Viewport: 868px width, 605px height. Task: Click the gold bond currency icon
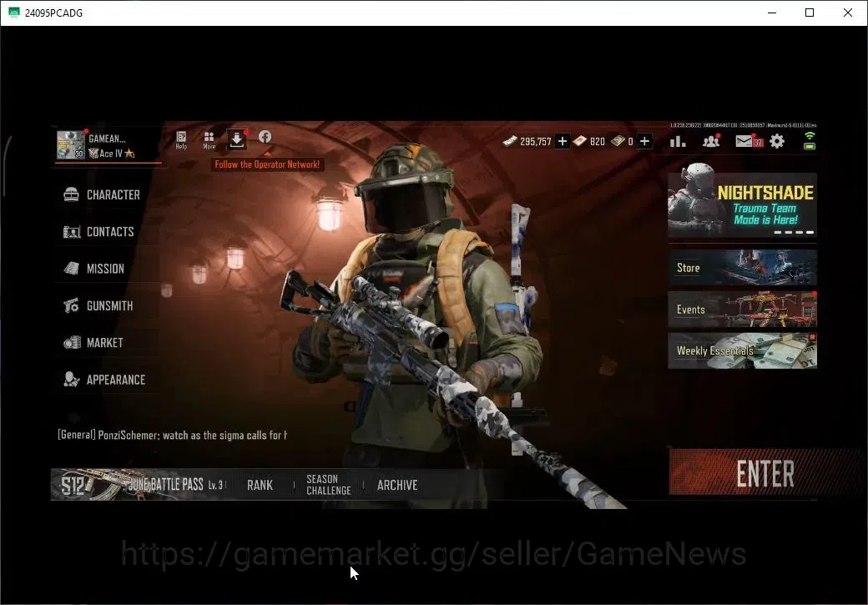(618, 141)
